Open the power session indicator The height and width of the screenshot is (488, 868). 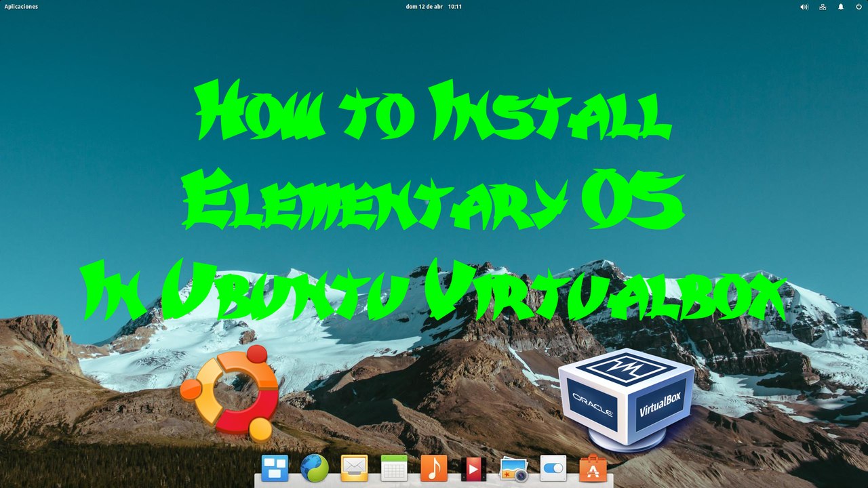pos(859,7)
